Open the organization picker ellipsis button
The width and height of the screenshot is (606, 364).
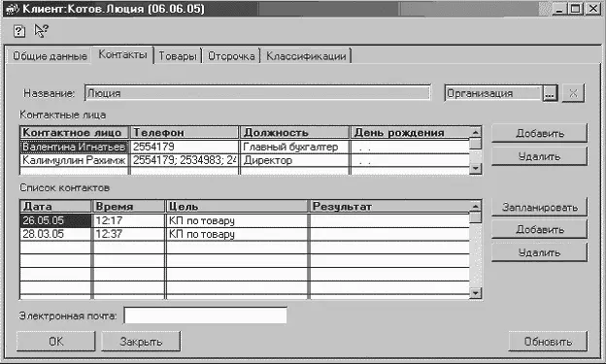[x=550, y=93]
